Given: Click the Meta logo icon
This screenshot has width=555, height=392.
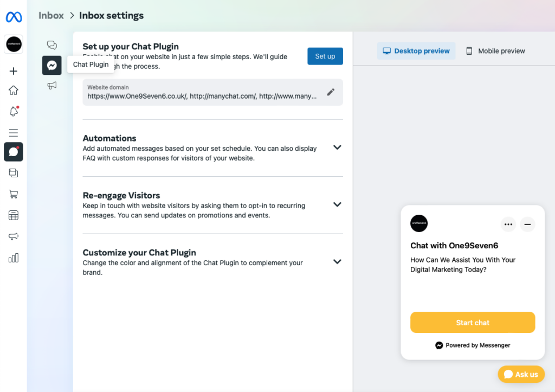Looking at the screenshot, I should pyautogui.click(x=14, y=17).
